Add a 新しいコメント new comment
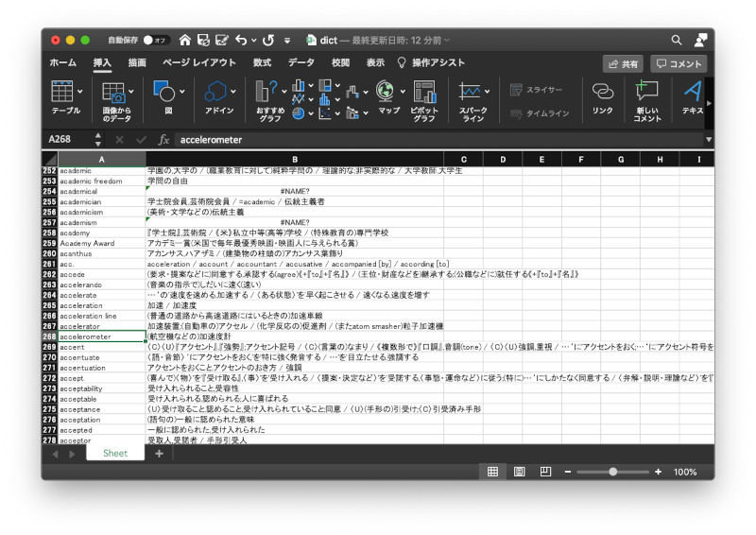This screenshot has height=535, width=756. pos(646,91)
